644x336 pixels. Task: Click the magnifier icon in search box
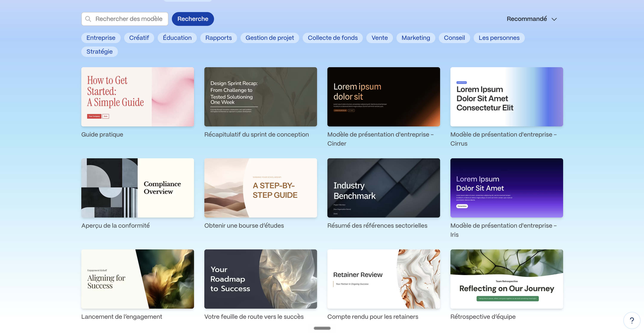point(88,19)
